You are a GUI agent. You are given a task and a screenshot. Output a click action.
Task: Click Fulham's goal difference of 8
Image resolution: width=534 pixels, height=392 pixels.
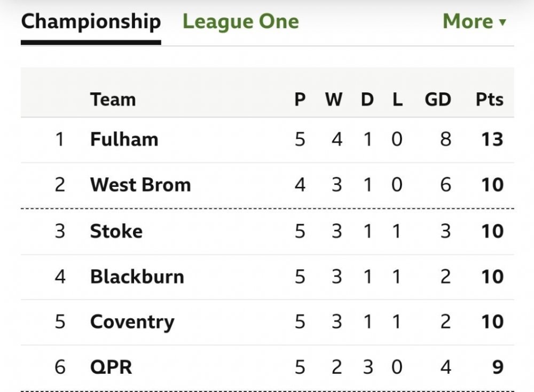445,139
